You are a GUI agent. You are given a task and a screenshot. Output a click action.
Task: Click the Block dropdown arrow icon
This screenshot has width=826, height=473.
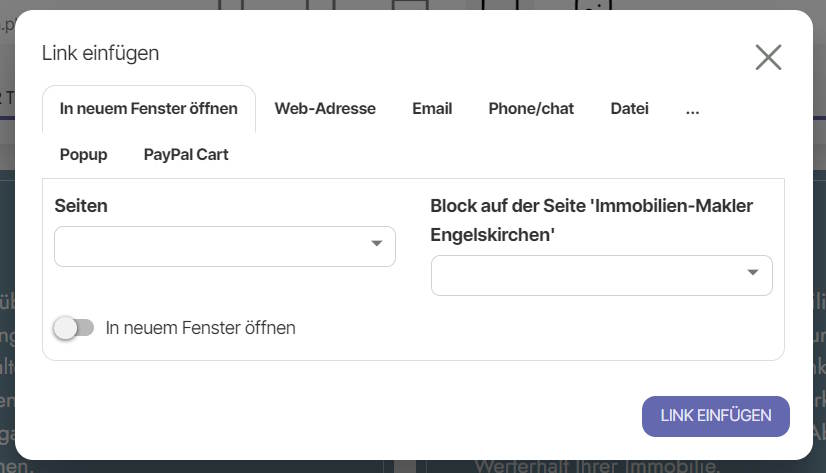[x=753, y=273]
